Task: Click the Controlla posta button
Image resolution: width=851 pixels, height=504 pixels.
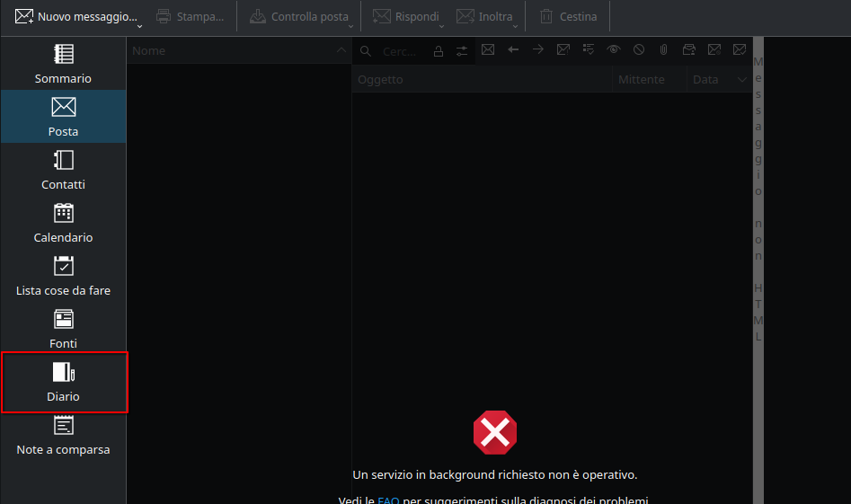Action: pos(299,16)
